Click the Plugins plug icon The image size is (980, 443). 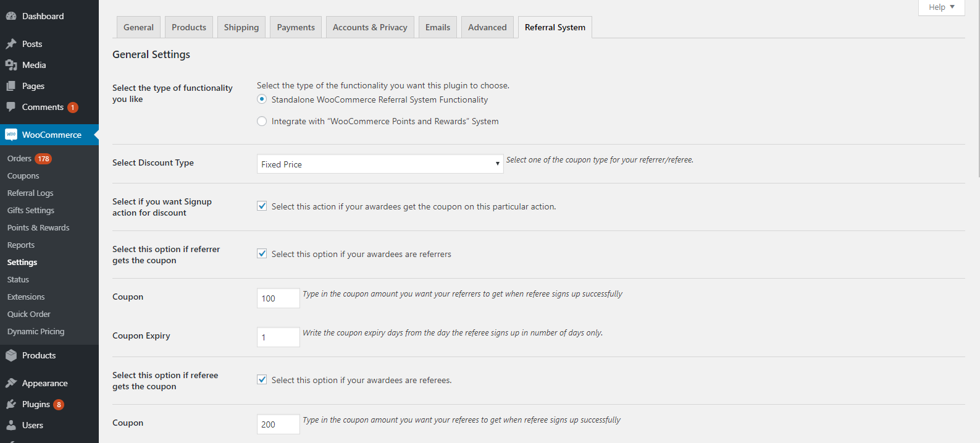coord(11,404)
